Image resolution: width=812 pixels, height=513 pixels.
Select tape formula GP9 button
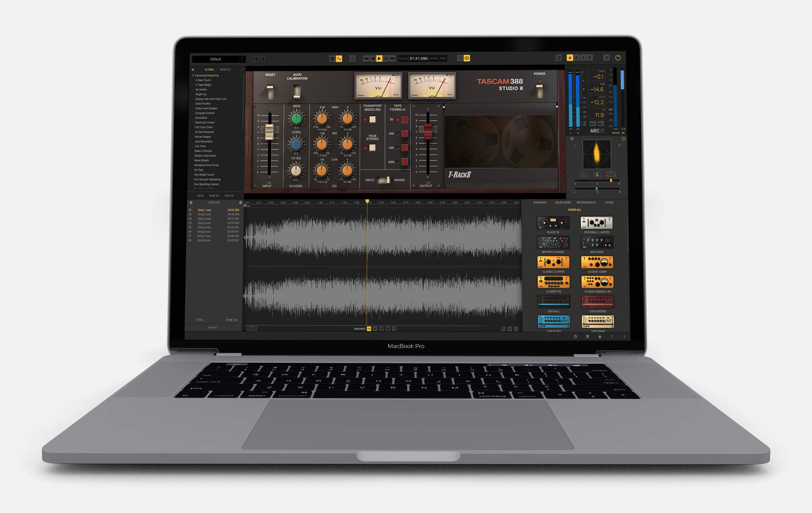tap(405, 162)
